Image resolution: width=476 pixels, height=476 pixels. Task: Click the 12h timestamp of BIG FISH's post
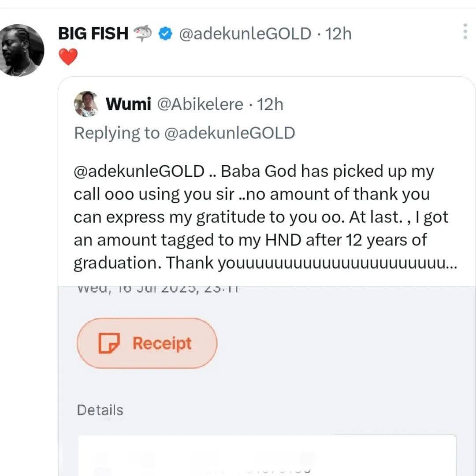click(x=338, y=33)
